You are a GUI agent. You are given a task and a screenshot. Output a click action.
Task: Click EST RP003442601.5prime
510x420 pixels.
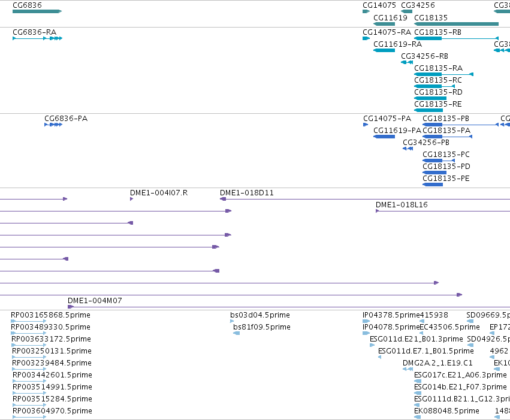pos(29,381)
